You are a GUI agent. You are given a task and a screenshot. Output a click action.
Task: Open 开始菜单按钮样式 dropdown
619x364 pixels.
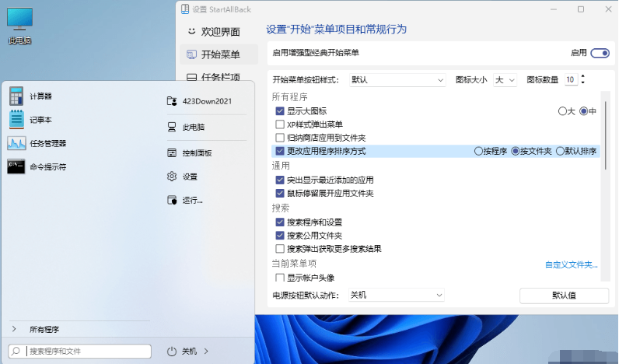[x=397, y=80]
